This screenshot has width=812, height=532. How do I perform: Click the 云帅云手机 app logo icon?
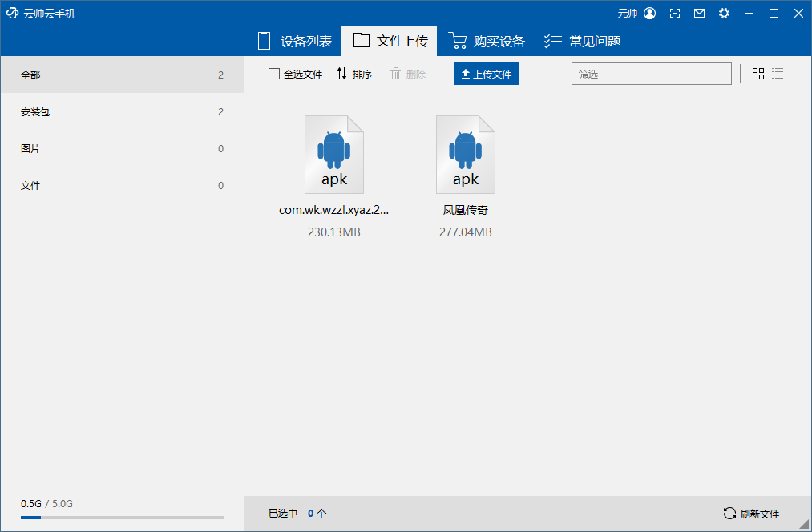click(13, 14)
